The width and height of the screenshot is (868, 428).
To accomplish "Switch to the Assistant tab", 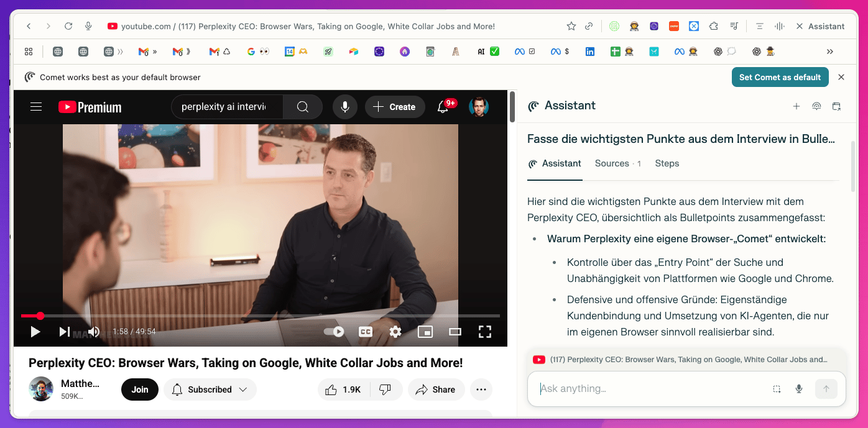I will [555, 163].
